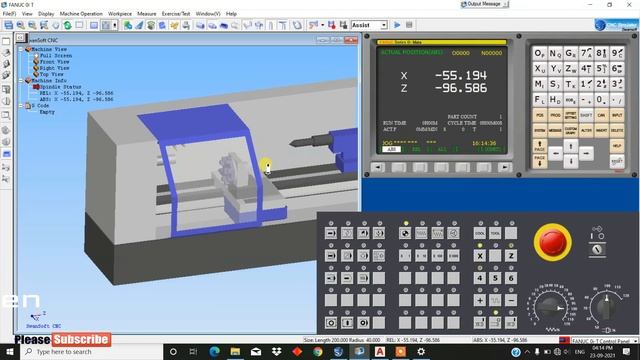This screenshot has height=360, width=640.
Task: Open the Display menu
Action: tap(46, 14)
